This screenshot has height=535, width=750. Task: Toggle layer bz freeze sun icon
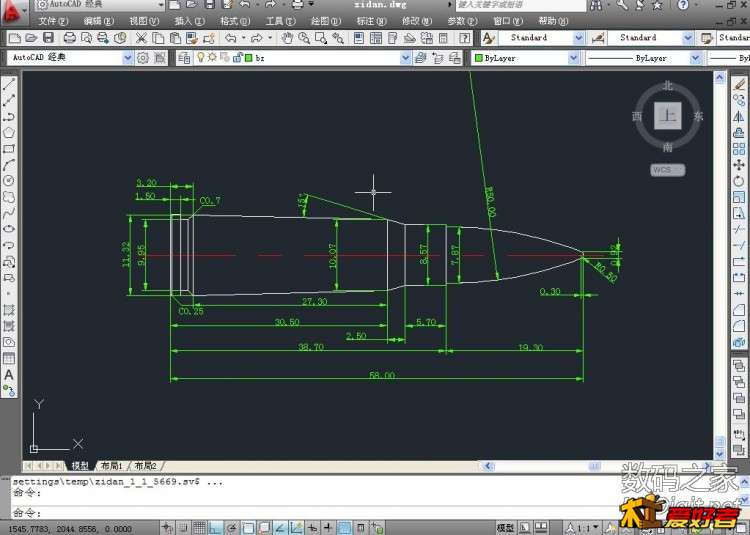click(x=212, y=57)
